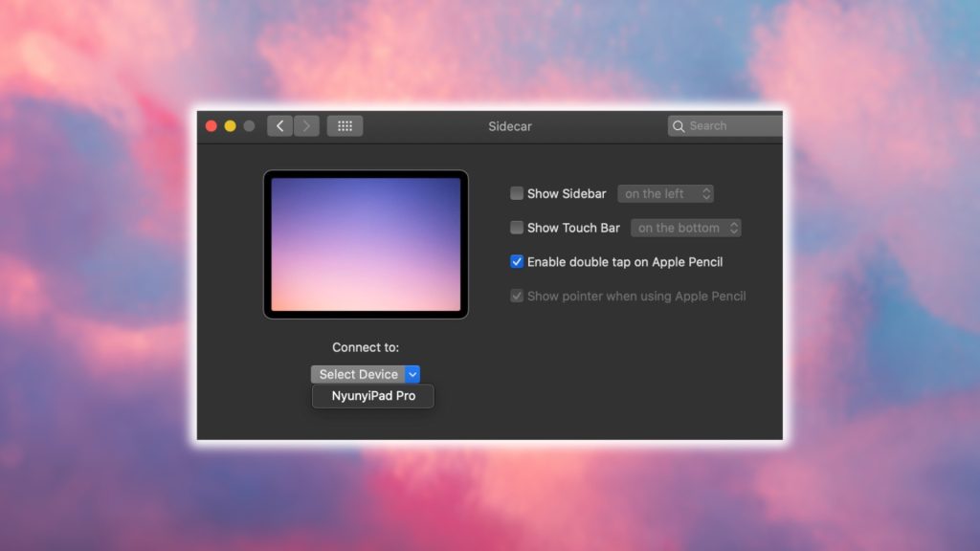This screenshot has height=551, width=980.
Task: Click the gradient display preview thumbnail
Action: point(365,244)
